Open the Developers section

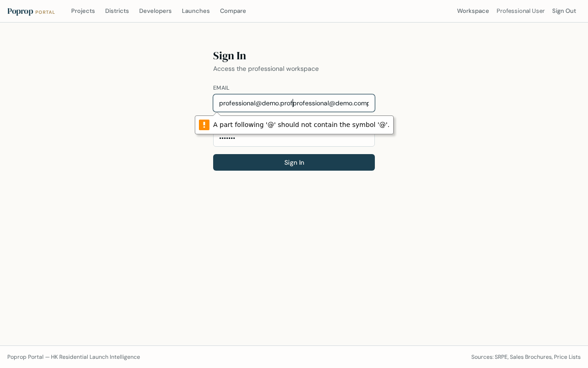pyautogui.click(x=155, y=11)
